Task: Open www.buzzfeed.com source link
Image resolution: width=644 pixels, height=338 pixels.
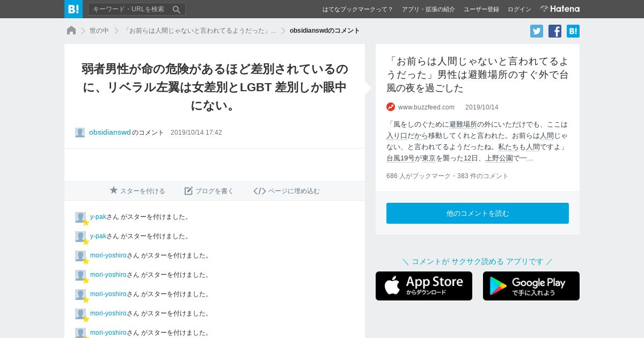Action: [x=426, y=107]
